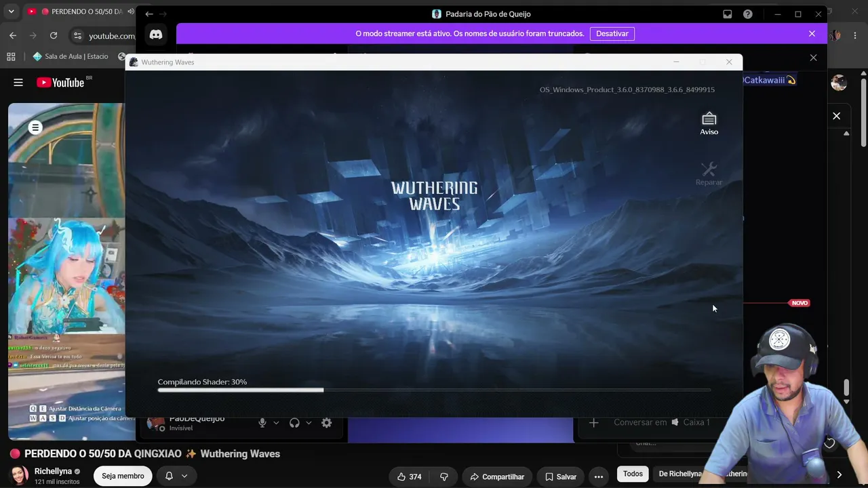This screenshot has height=488, width=868.
Task: Open Discord help question mark icon
Action: (x=747, y=14)
